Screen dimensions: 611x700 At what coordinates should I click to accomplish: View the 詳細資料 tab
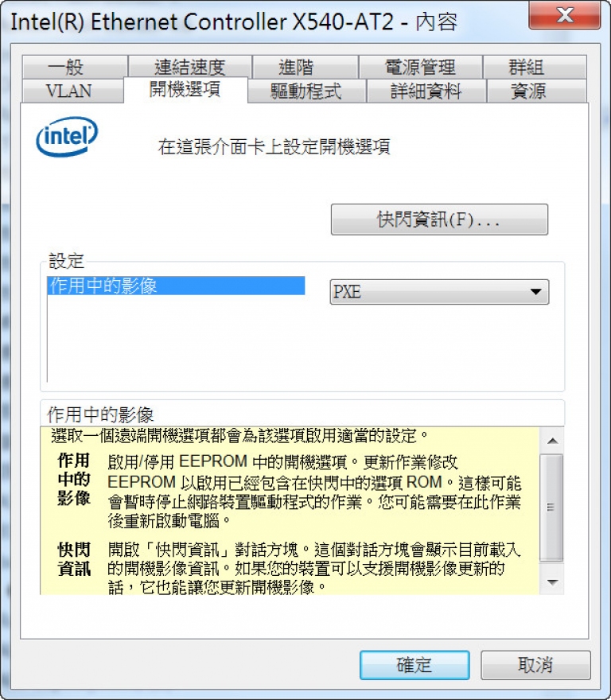426,91
